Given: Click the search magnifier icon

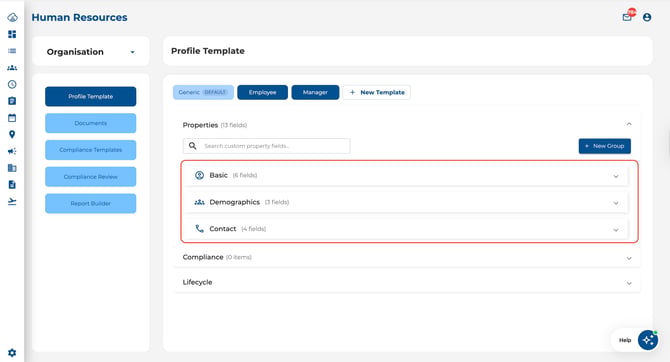Looking at the screenshot, I should pyautogui.click(x=193, y=146).
